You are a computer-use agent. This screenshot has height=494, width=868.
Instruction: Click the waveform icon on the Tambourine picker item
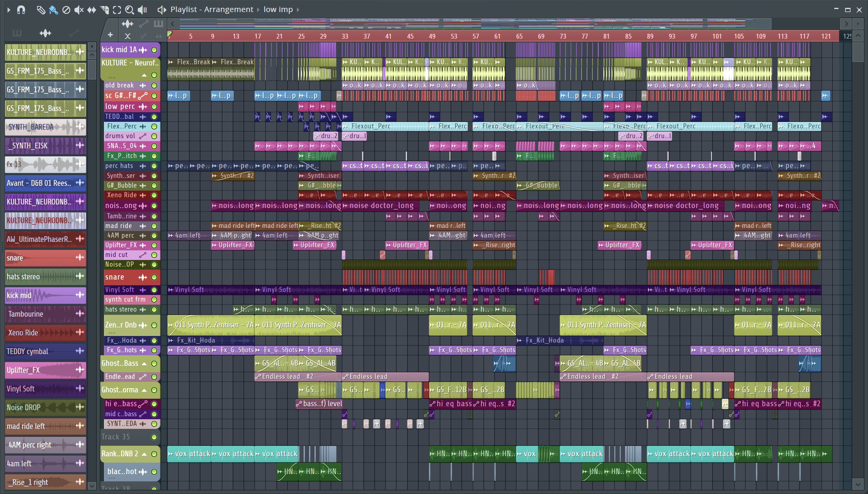[x=80, y=314]
